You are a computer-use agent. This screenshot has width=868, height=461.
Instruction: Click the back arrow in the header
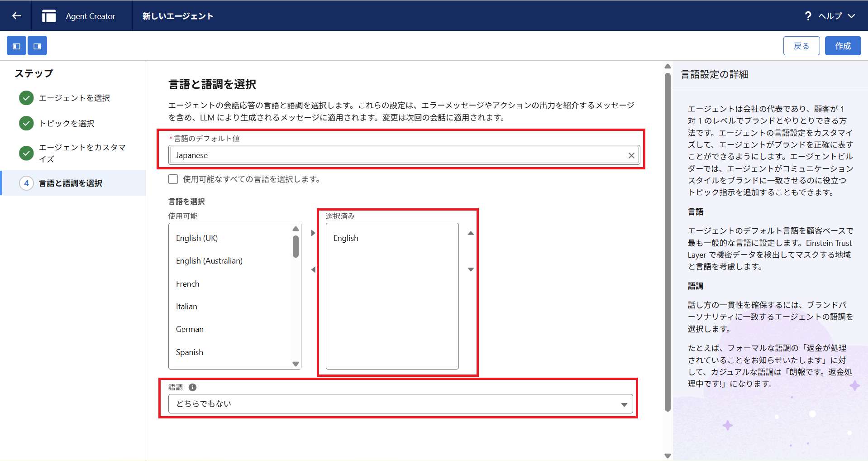click(x=17, y=16)
